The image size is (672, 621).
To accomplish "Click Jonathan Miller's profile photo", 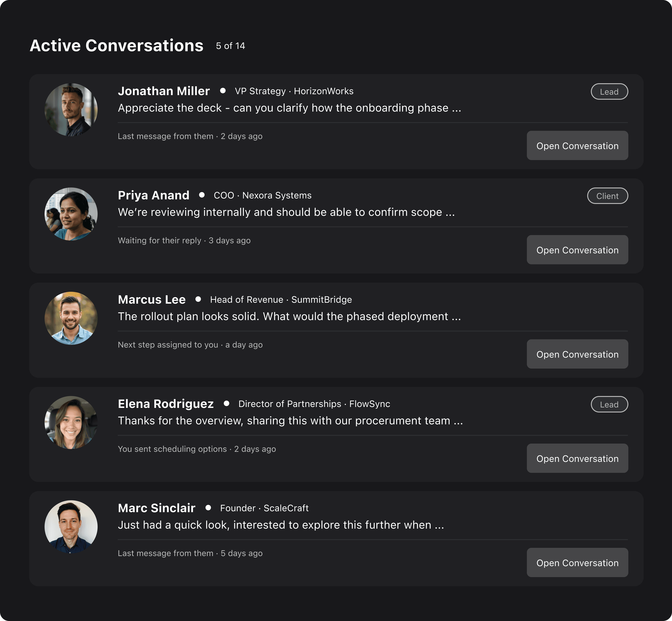I will pyautogui.click(x=71, y=110).
